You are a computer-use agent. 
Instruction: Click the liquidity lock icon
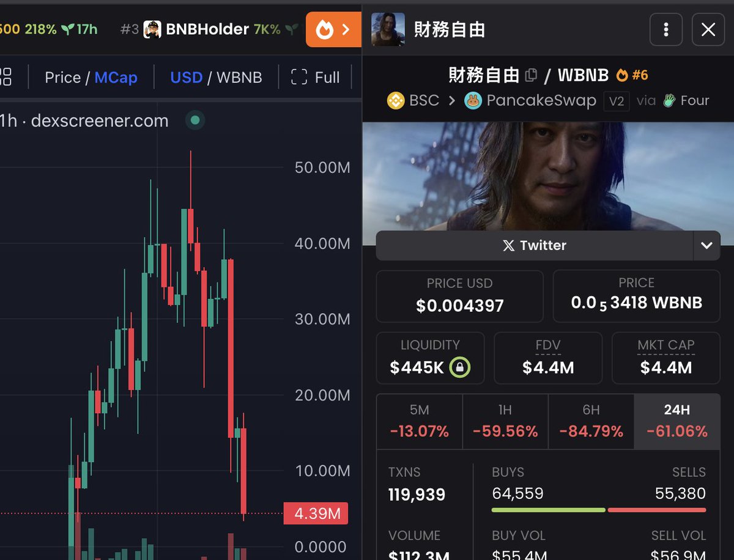[459, 367]
